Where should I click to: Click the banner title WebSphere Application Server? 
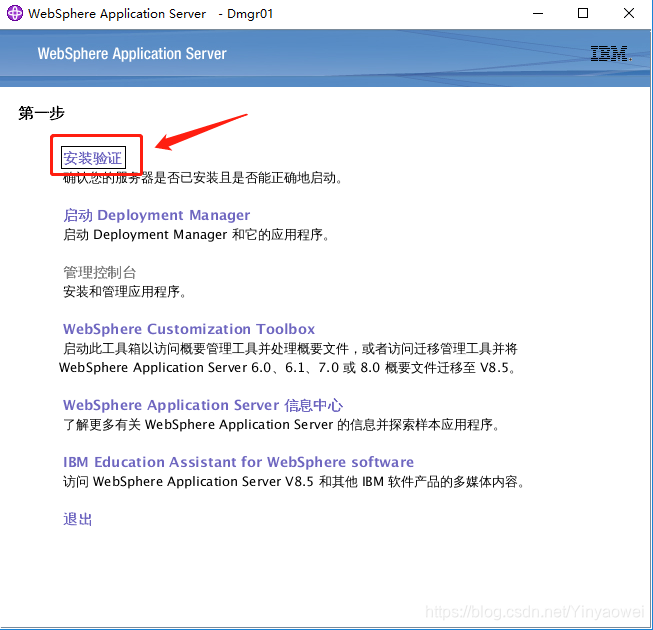coord(132,54)
